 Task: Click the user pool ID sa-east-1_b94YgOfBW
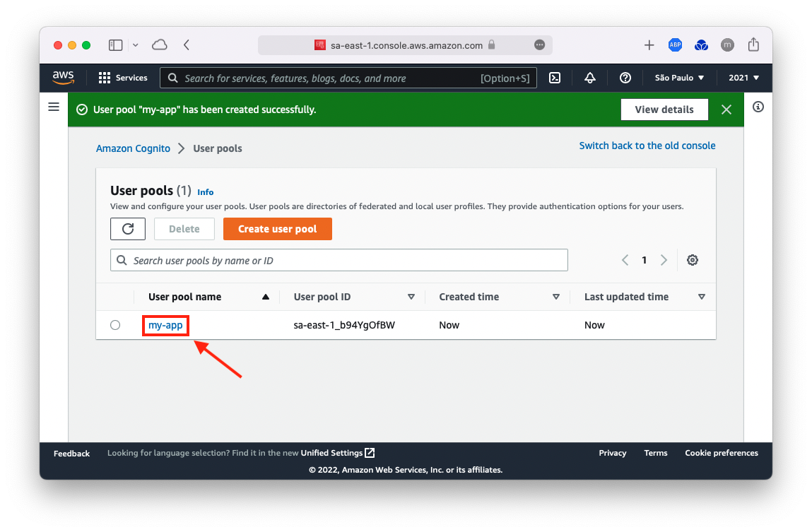coord(344,325)
